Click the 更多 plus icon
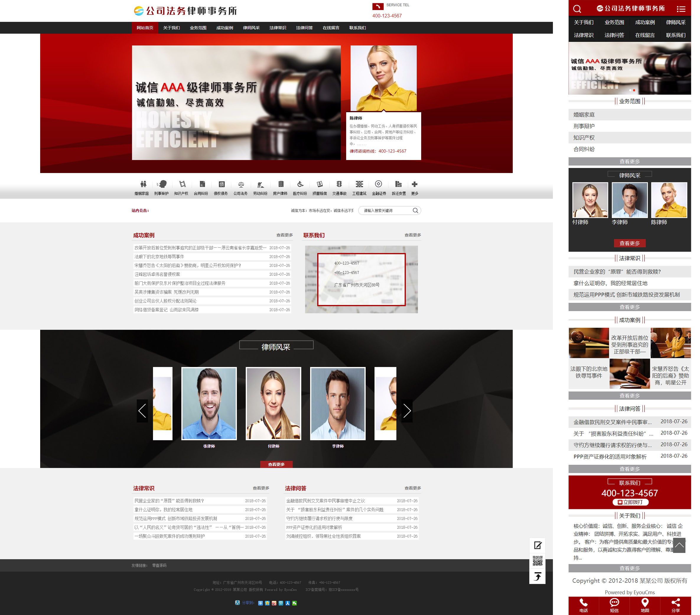 (x=414, y=184)
